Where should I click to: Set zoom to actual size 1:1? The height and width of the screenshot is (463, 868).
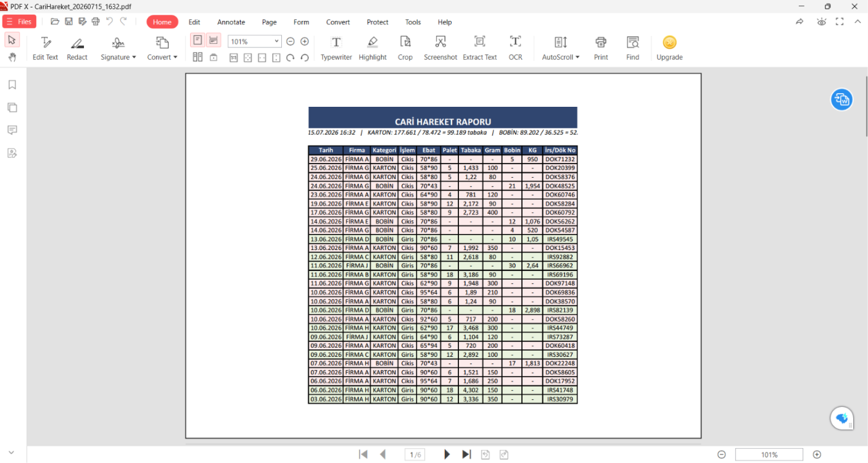234,57
